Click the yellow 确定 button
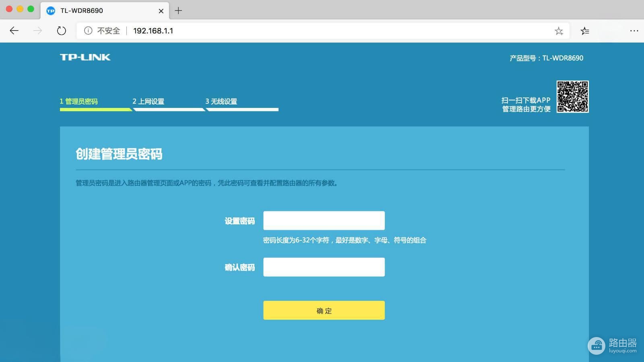 324,310
